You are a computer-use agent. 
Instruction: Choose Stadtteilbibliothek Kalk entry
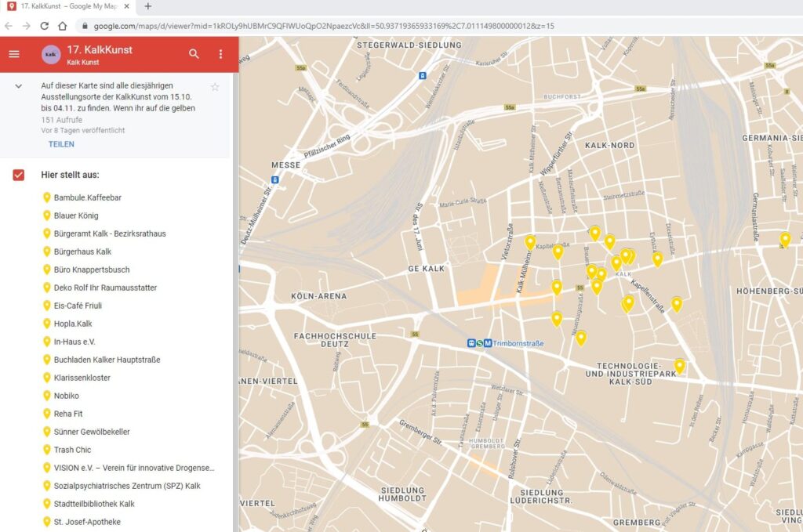click(x=94, y=504)
